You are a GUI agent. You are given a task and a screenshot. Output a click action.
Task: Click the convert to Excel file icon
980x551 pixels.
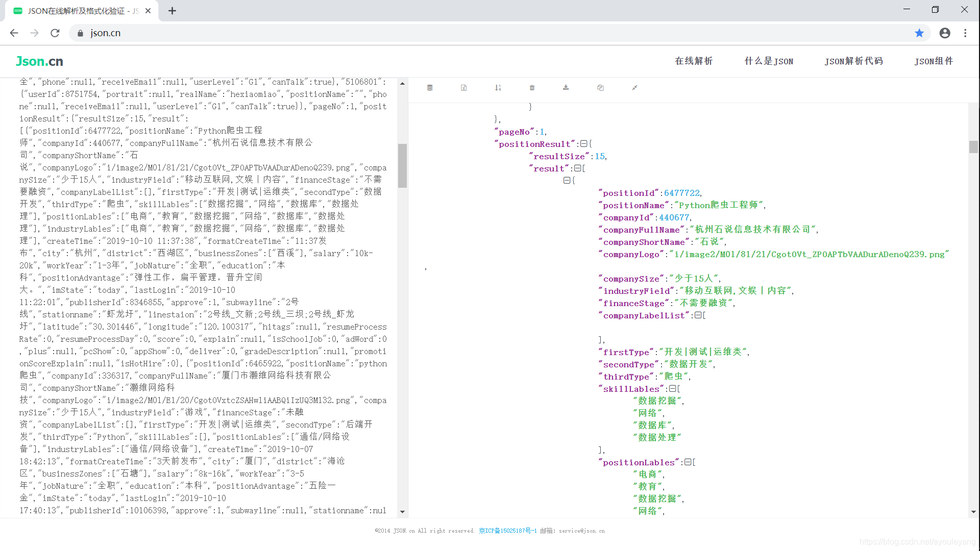[x=464, y=88]
